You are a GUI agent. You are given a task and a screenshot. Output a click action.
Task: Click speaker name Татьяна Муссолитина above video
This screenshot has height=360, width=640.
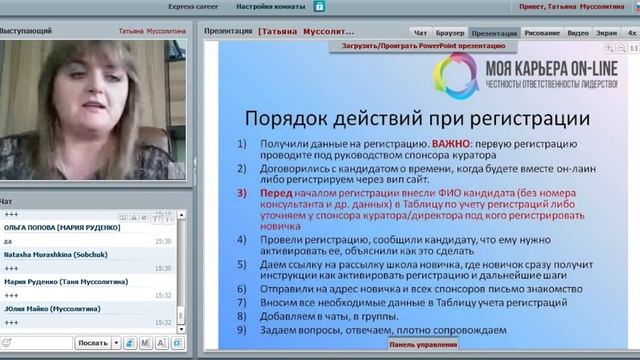point(152,31)
